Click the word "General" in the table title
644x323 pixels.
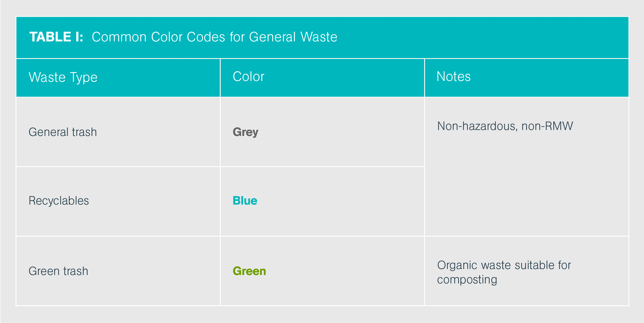[272, 37]
